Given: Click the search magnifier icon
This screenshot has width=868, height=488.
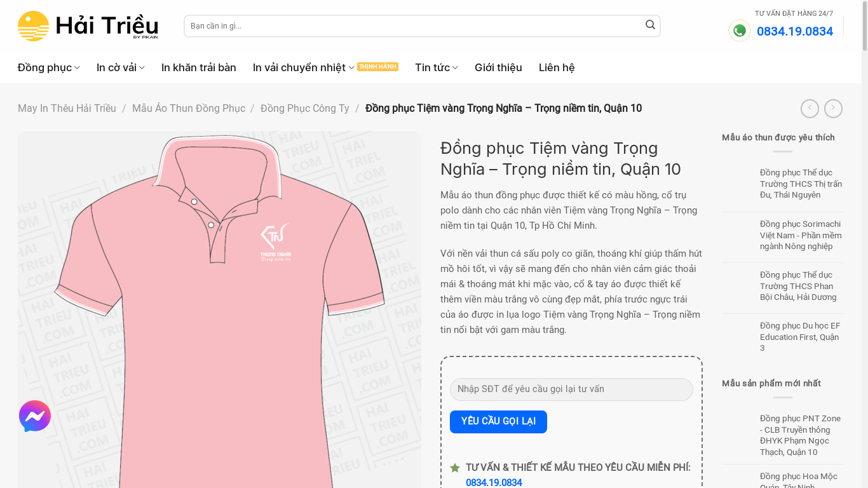Looking at the screenshot, I should click(650, 25).
